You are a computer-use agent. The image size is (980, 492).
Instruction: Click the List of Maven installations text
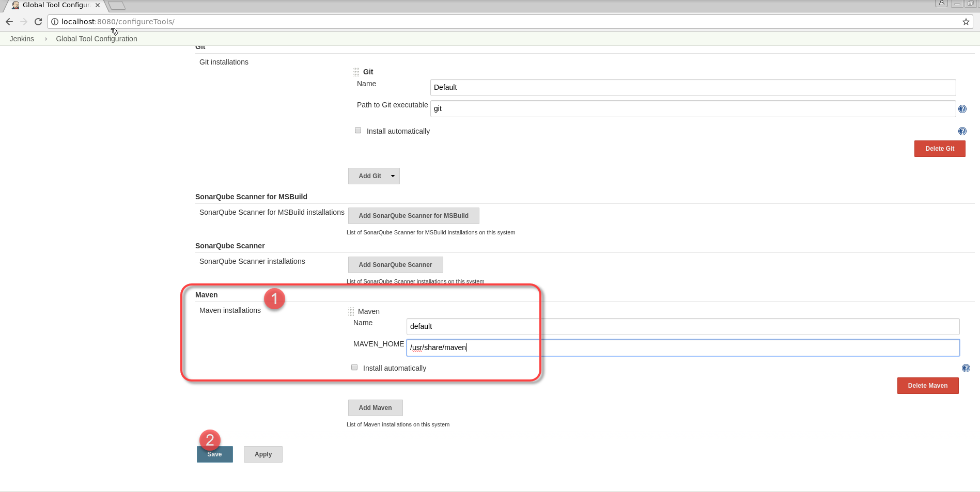pos(398,424)
